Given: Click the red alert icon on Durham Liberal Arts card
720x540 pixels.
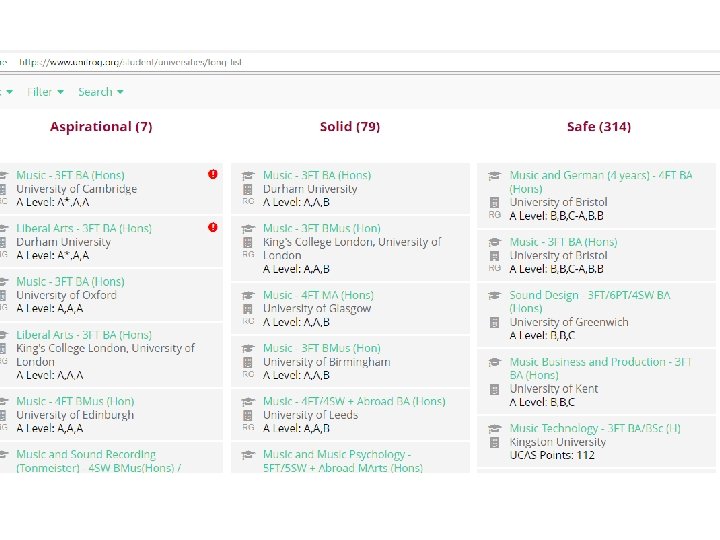Looking at the screenshot, I should (x=213, y=227).
